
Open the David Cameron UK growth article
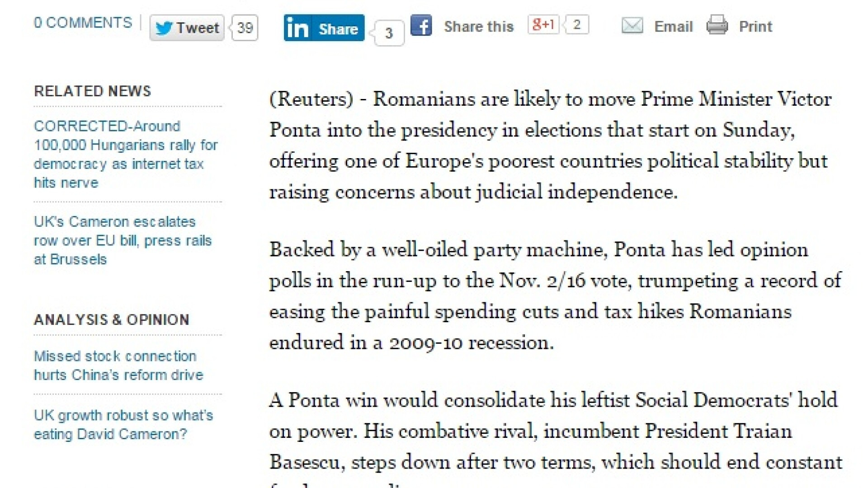click(123, 424)
